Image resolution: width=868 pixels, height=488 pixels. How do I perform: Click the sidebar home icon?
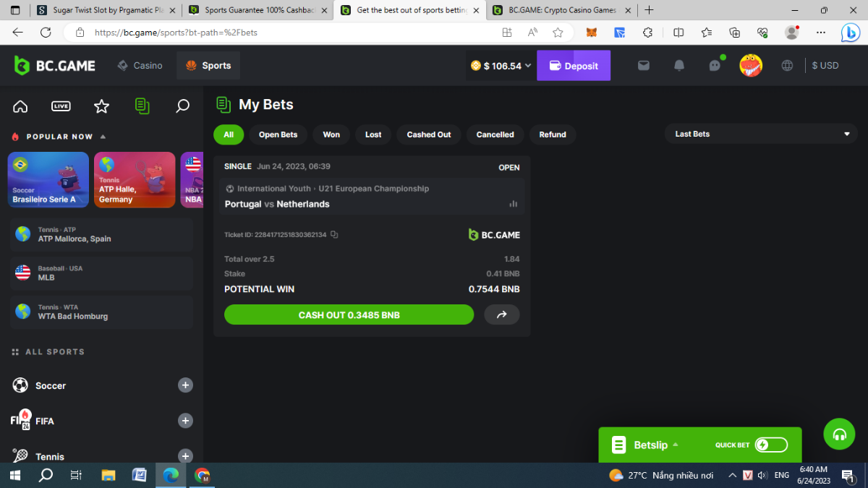[20, 106]
